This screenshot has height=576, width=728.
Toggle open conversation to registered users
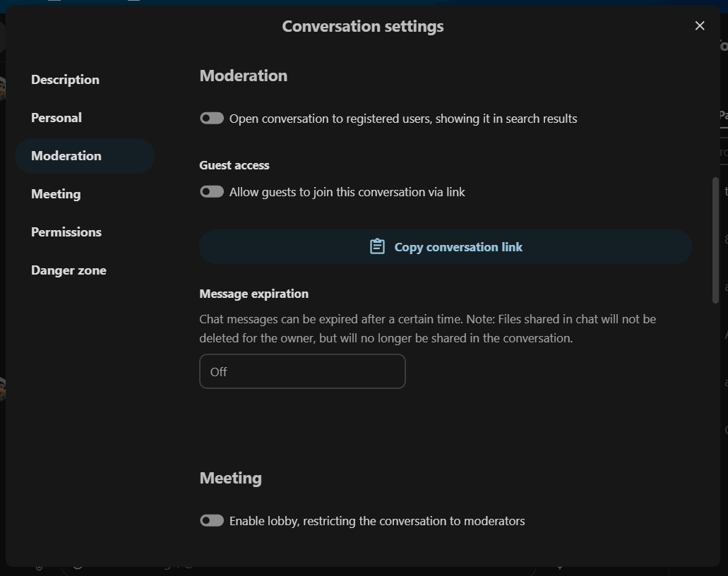212,119
